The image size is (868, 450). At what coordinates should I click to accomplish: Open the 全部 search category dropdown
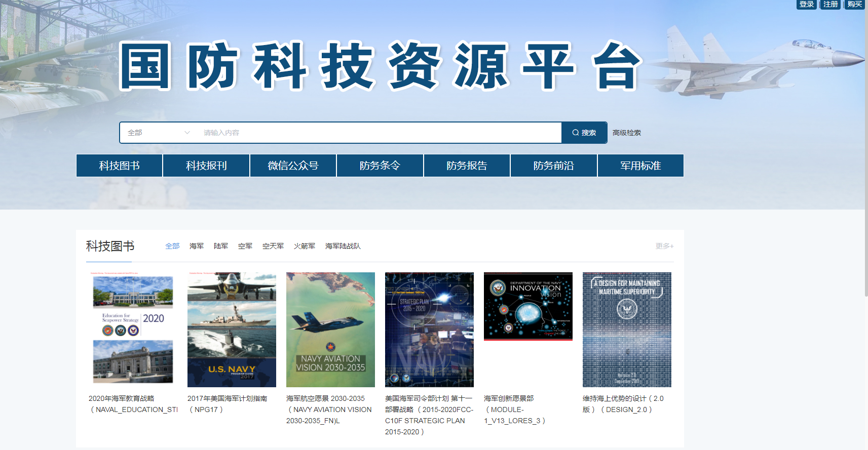[159, 133]
